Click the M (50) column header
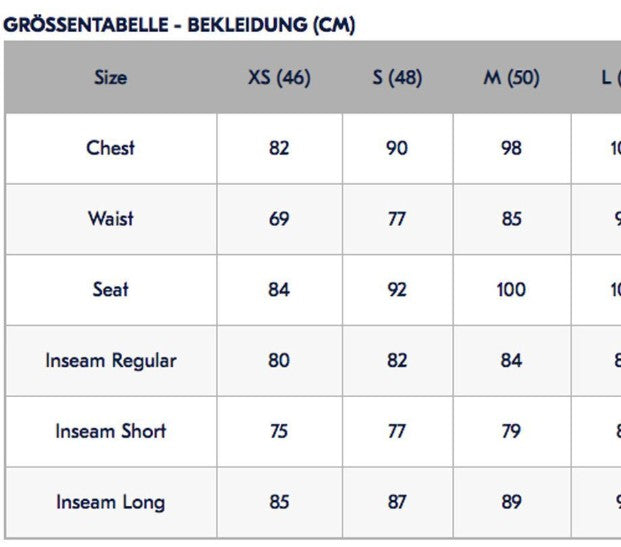The image size is (621, 547). click(x=511, y=77)
